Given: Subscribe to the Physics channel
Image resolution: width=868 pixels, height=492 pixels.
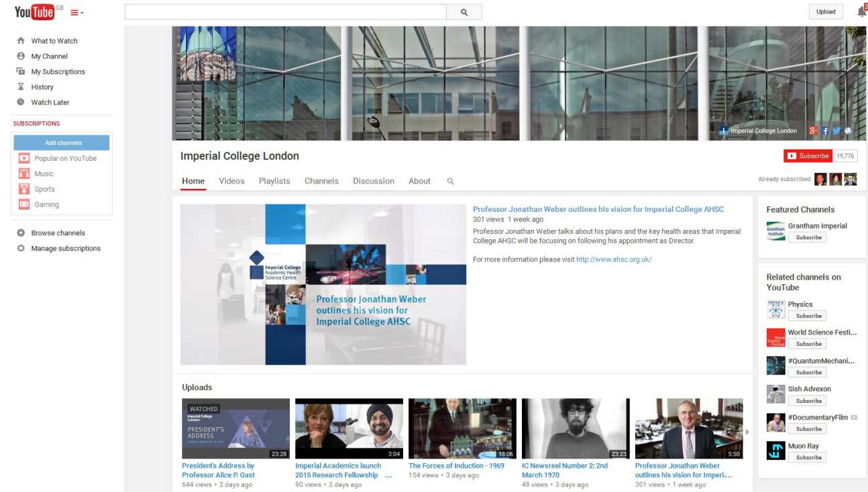Looking at the screenshot, I should [807, 316].
